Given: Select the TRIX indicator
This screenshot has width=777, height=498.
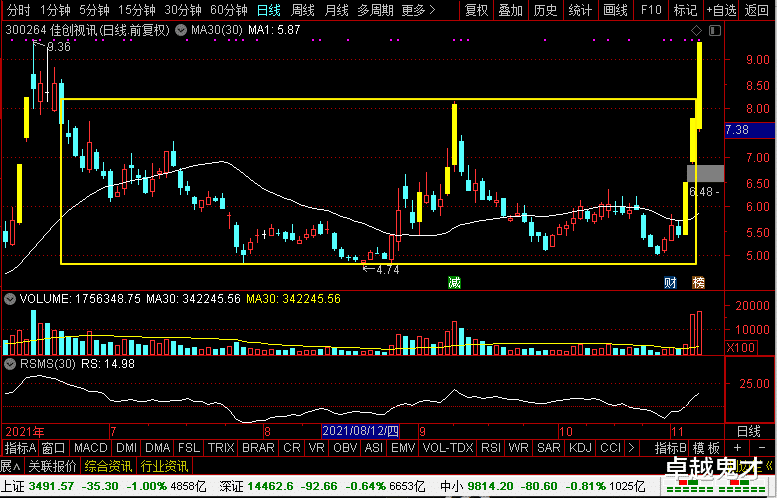Looking at the screenshot, I should 221,448.
